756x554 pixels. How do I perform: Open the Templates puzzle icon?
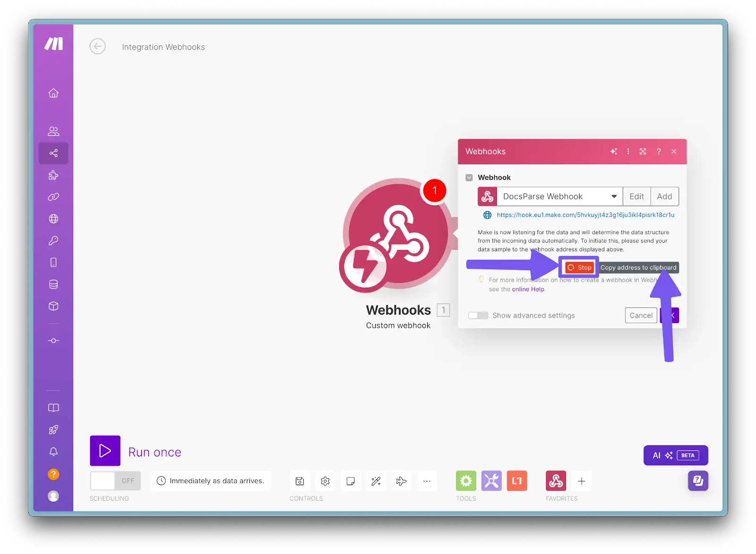(x=53, y=175)
